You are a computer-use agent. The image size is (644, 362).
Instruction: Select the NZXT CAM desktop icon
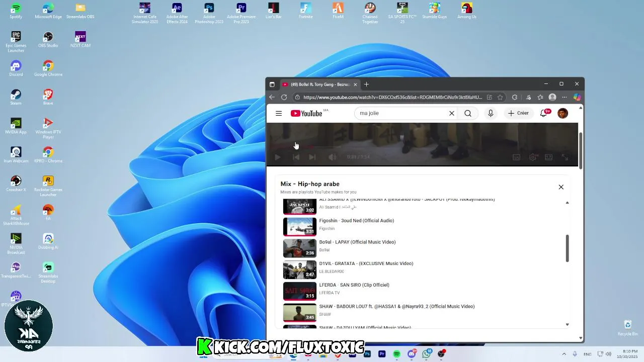(x=80, y=40)
